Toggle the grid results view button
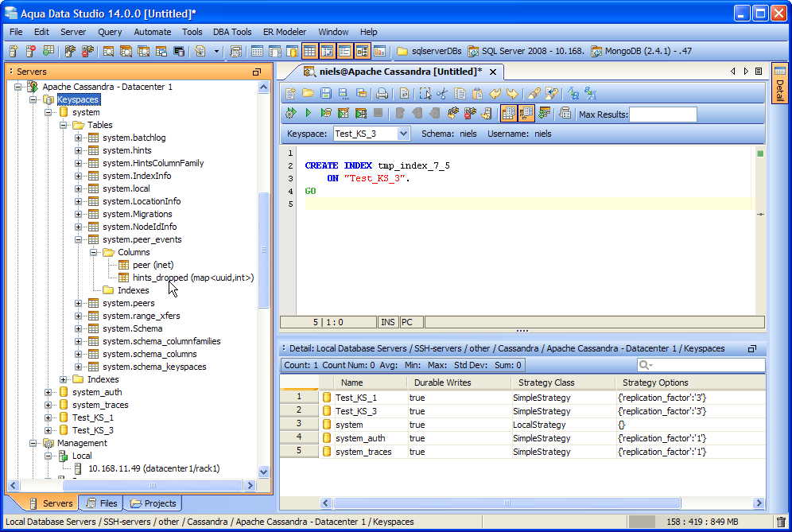This screenshot has width=792, height=532. click(508, 114)
